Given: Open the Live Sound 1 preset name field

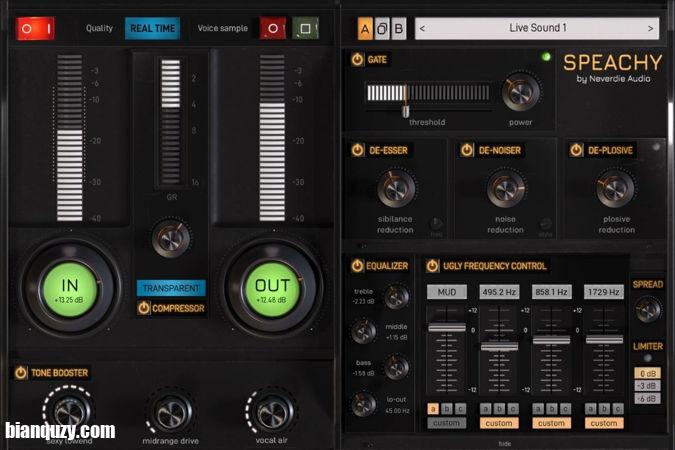Looking at the screenshot, I should [x=537, y=28].
